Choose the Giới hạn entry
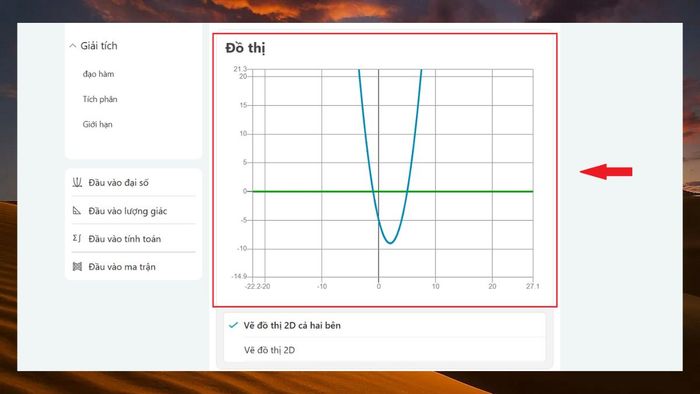 point(97,124)
